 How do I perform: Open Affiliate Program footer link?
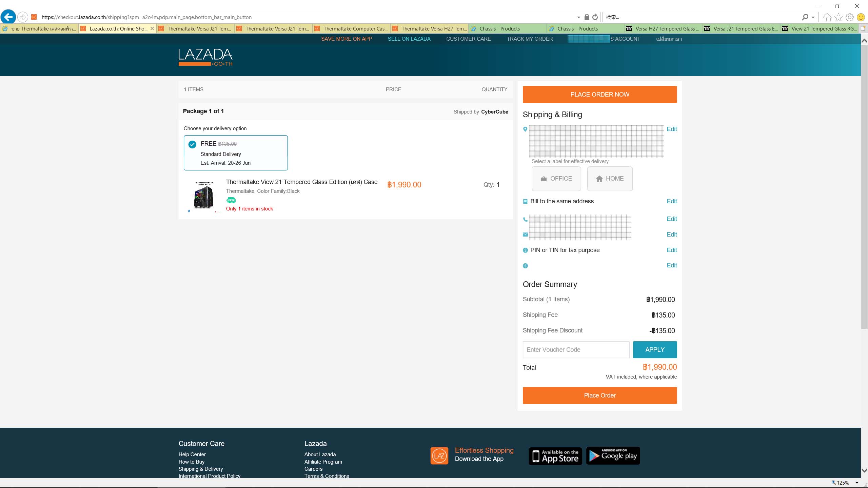coord(323,462)
